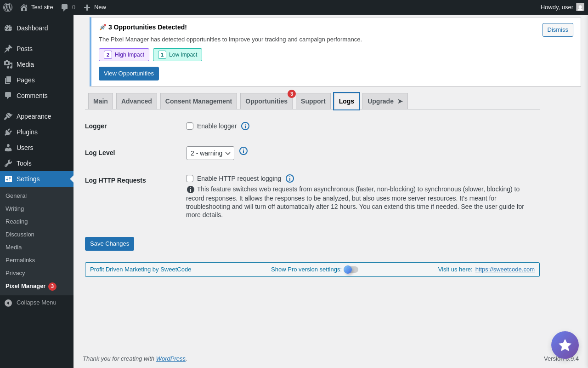Dismiss the opportunities notice
588x368 pixels.
[x=558, y=30]
